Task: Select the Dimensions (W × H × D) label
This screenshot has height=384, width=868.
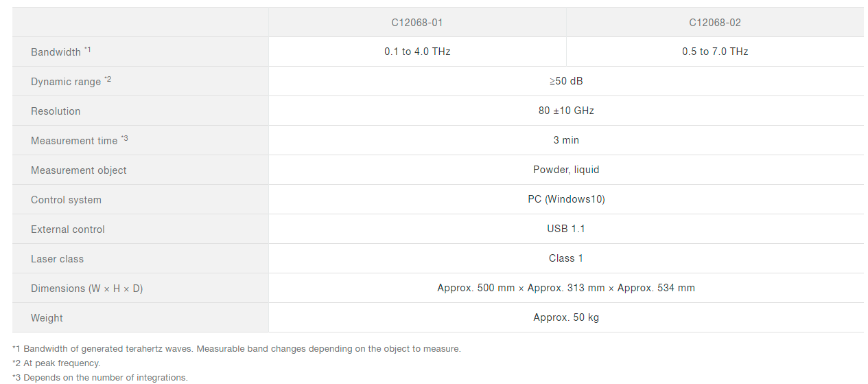Action: [x=87, y=289]
